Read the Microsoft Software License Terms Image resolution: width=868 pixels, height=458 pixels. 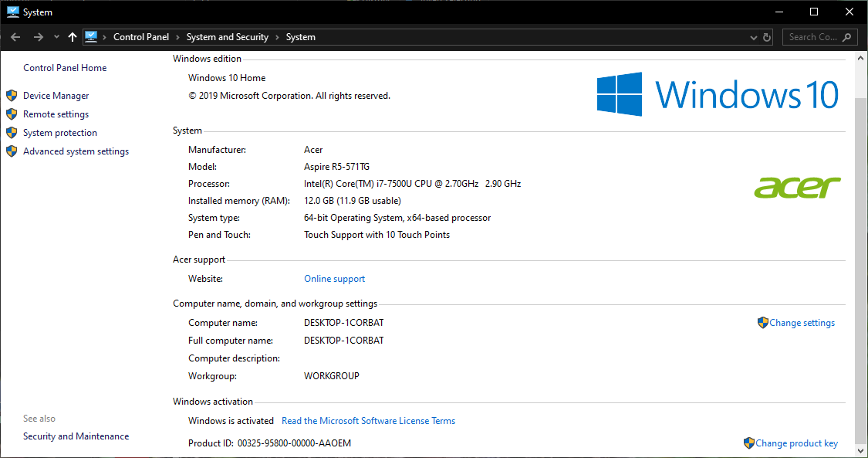(x=368, y=421)
